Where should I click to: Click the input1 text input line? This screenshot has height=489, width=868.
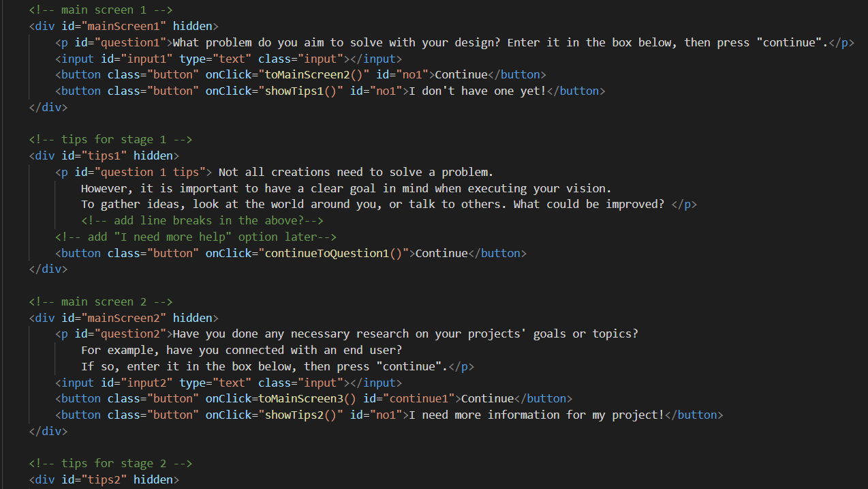228,59
